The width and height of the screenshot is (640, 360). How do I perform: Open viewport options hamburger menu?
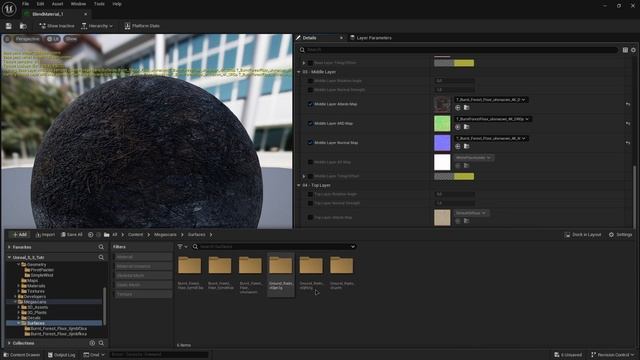(7, 39)
